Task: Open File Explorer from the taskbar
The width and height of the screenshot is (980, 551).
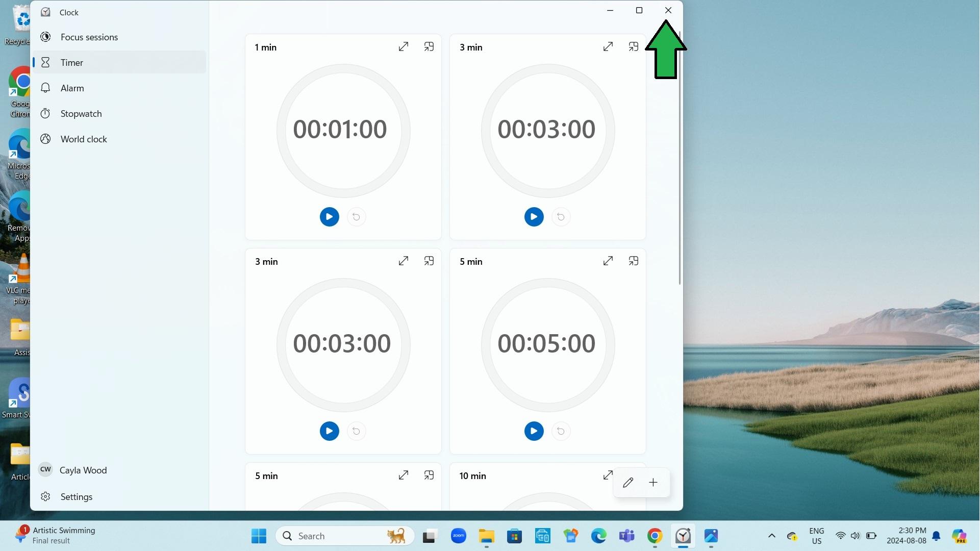Action: 487,536
